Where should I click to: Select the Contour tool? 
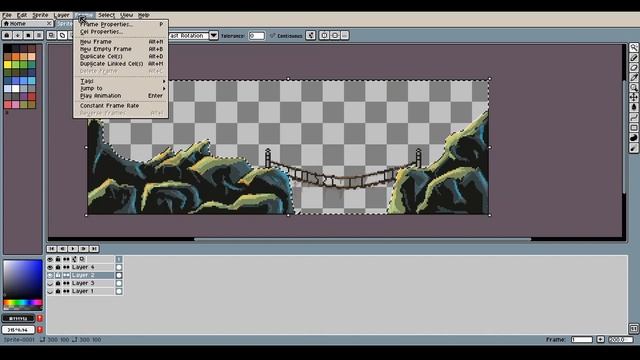point(633,138)
